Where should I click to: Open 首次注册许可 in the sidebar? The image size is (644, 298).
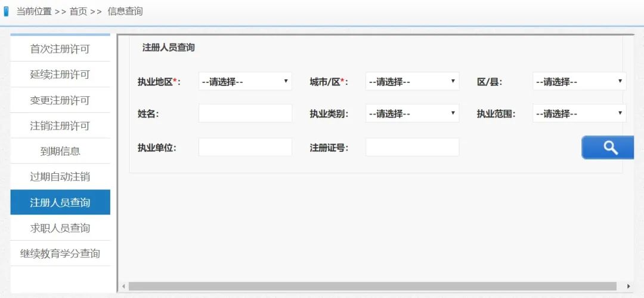click(60, 49)
